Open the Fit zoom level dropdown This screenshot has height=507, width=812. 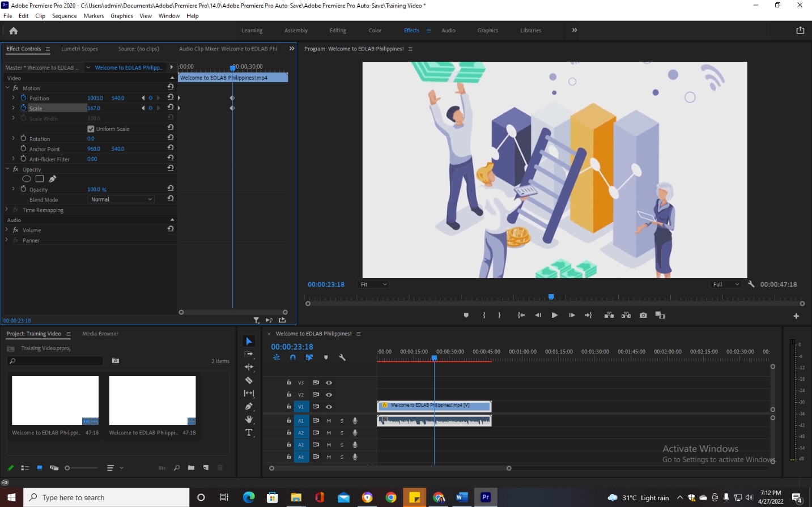pyautogui.click(x=373, y=284)
